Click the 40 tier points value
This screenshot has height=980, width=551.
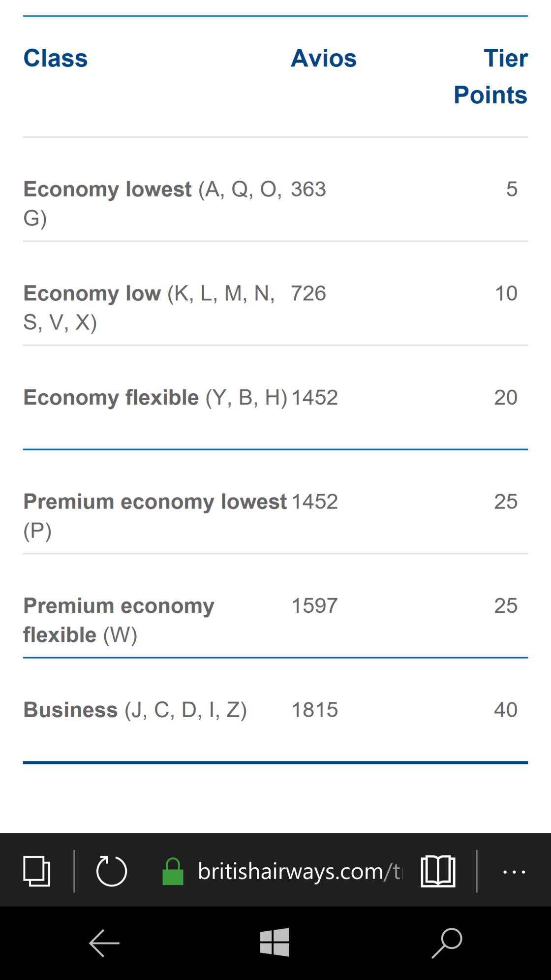505,710
